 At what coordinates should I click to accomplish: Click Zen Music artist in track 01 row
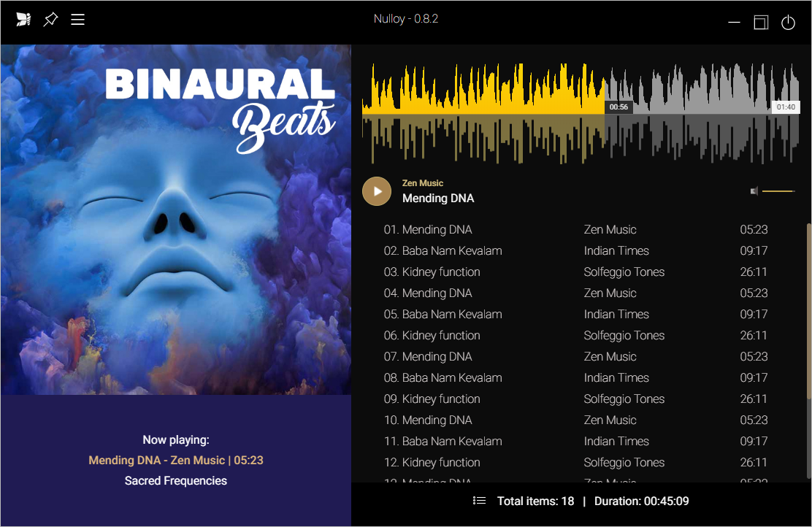click(610, 229)
